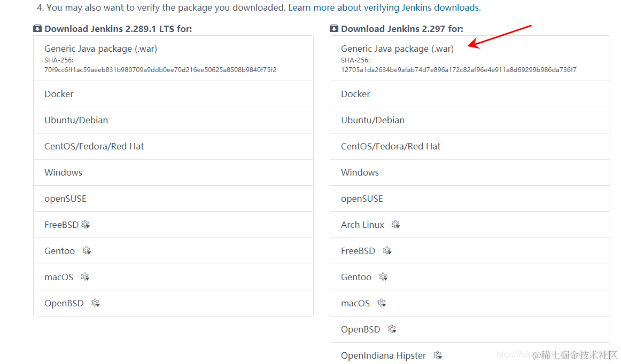621x364 pixels.
Task: Open OpenIndiana Hipster download entry
Action: 470,353
